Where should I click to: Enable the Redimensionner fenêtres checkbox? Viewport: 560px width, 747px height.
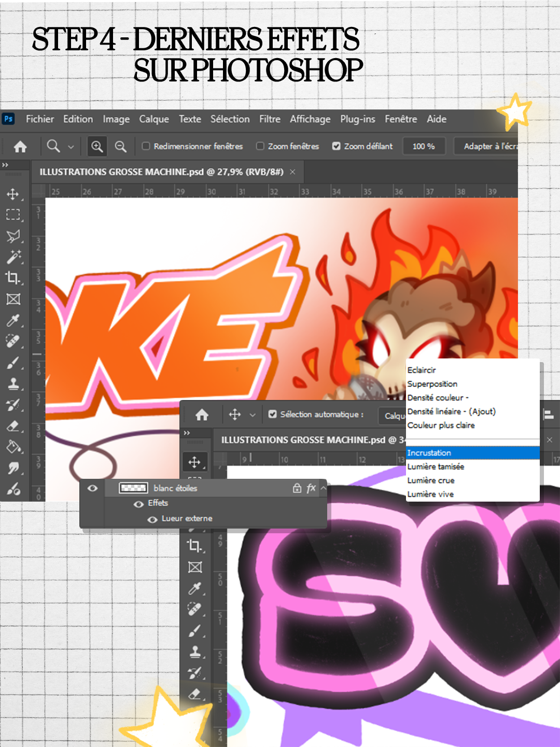[146, 146]
